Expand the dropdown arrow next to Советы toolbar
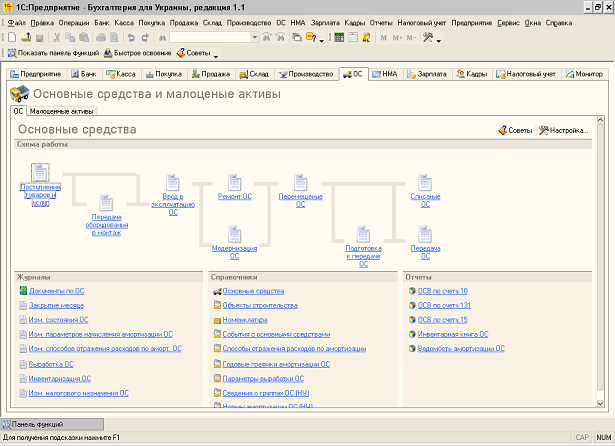This screenshot has width=615, height=446. (216, 56)
